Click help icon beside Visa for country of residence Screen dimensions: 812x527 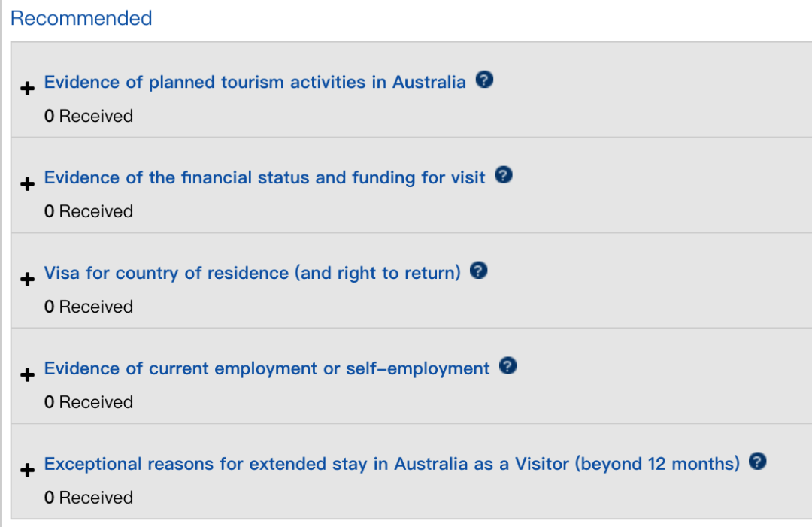(x=479, y=271)
